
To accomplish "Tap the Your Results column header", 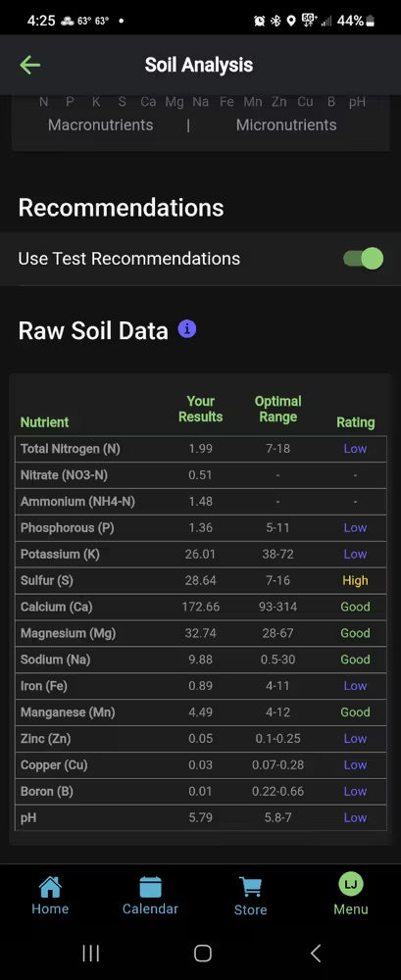I will pos(201,409).
